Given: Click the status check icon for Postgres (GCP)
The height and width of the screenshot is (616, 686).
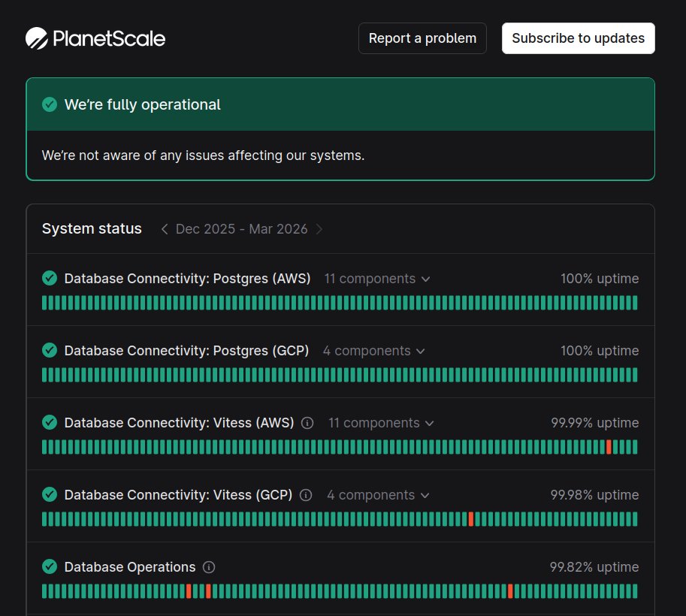Looking at the screenshot, I should tap(50, 350).
